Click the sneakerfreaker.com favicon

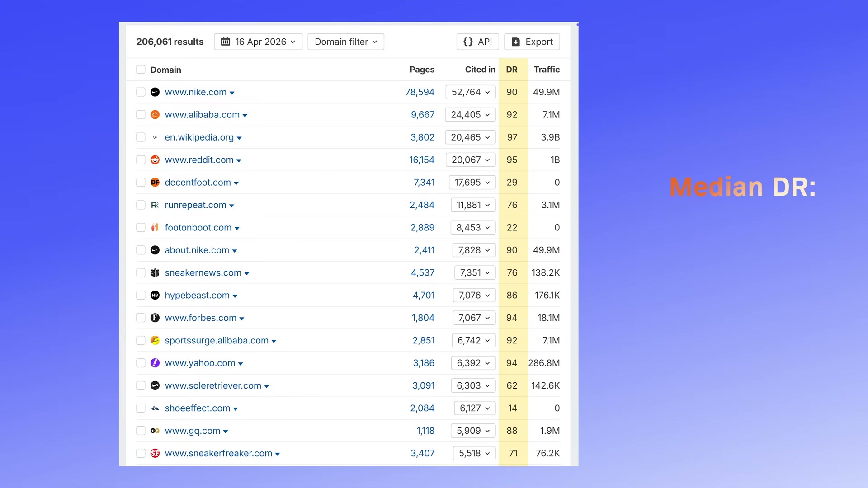155,454
